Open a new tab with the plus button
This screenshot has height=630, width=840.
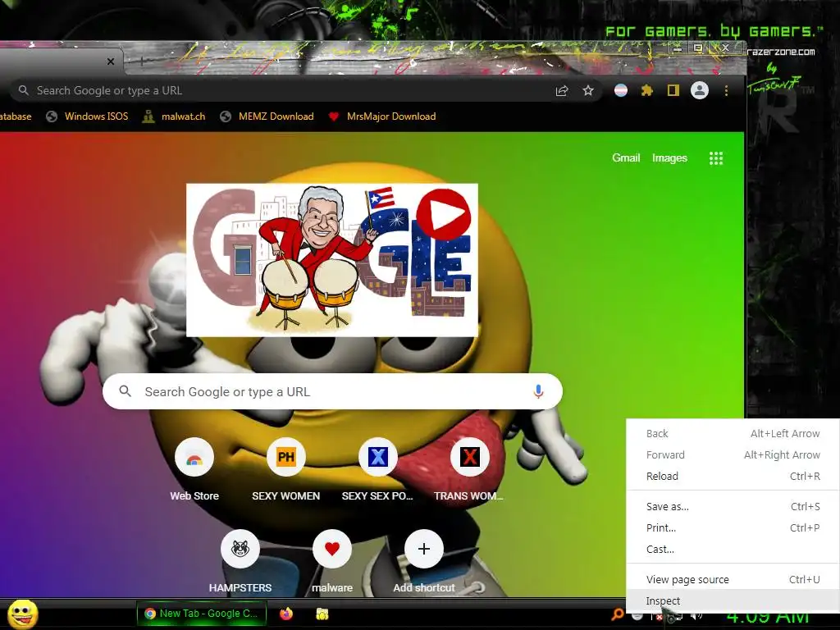click(x=141, y=62)
